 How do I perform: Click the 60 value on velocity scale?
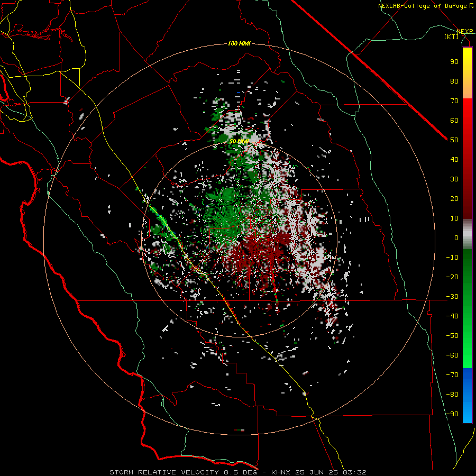coord(454,120)
